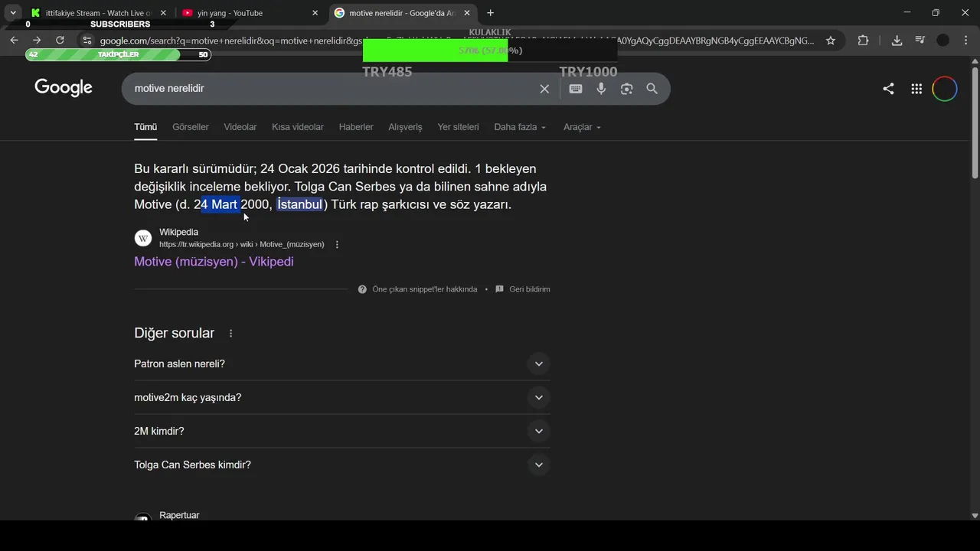This screenshot has height=551, width=980.
Task: Click the 'TRY1000' goal label
Action: tap(588, 72)
